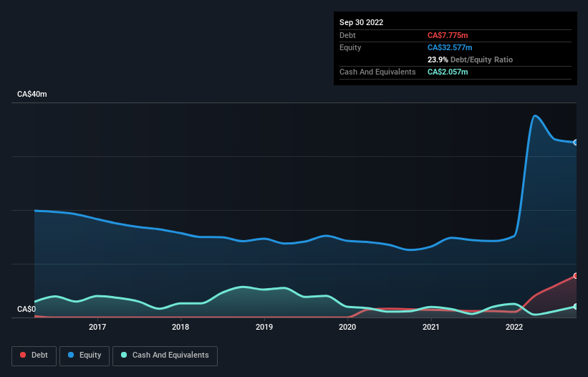Toggle Cash And Equivalents legend button
588x377 pixels.
[165, 355]
